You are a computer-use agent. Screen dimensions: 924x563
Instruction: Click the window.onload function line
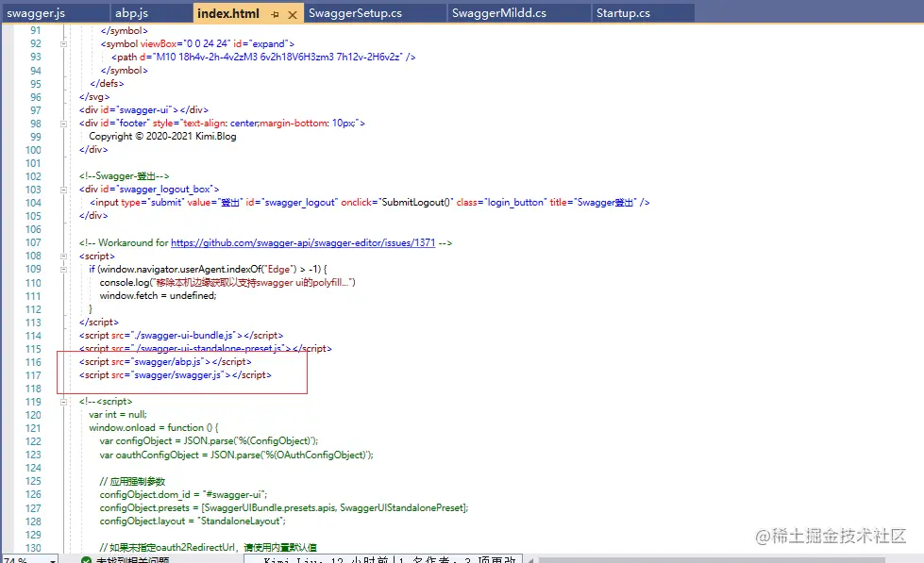click(154, 427)
